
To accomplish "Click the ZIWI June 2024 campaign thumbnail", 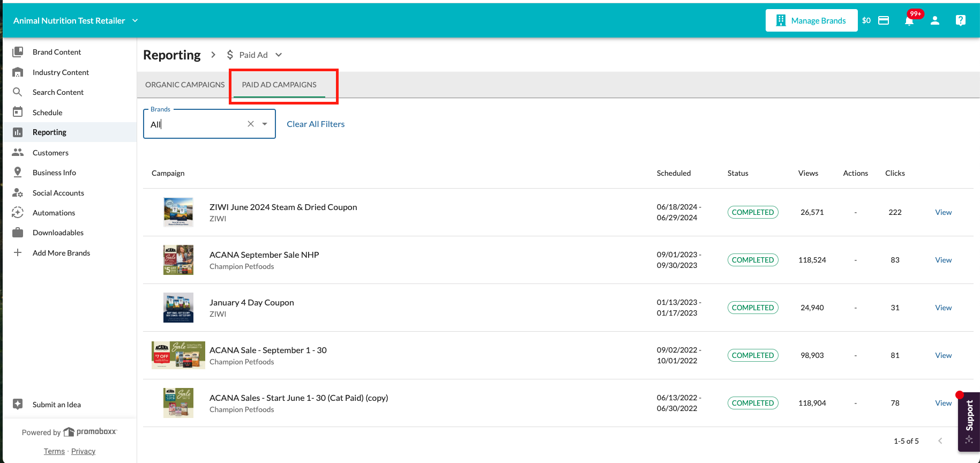I will pyautogui.click(x=178, y=212).
